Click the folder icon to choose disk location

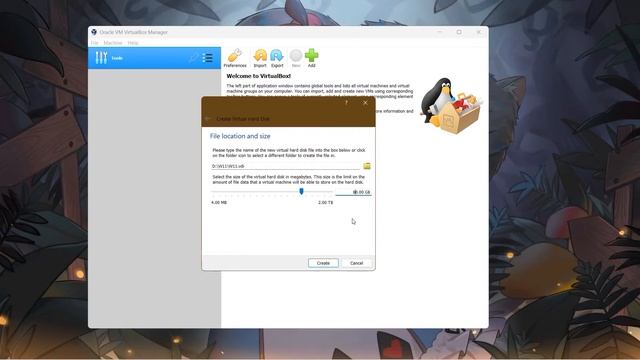[367, 166]
